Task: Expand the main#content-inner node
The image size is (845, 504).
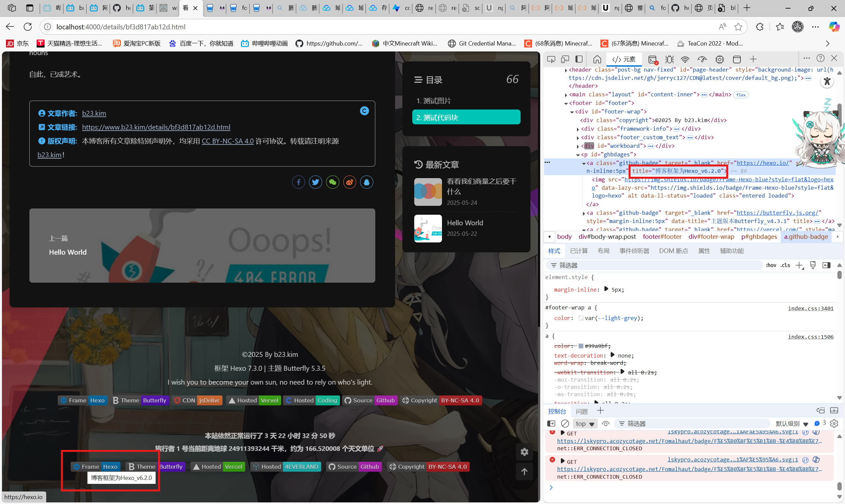Action: [x=566, y=95]
